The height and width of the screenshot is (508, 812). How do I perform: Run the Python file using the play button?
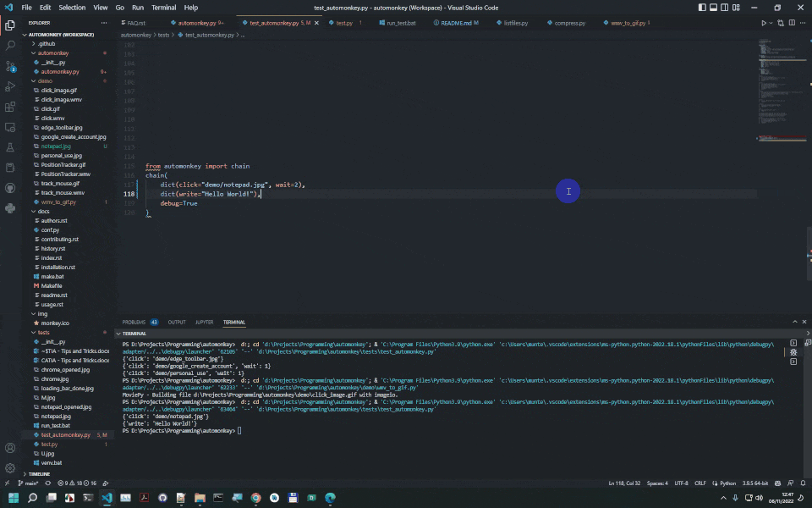pos(764,23)
